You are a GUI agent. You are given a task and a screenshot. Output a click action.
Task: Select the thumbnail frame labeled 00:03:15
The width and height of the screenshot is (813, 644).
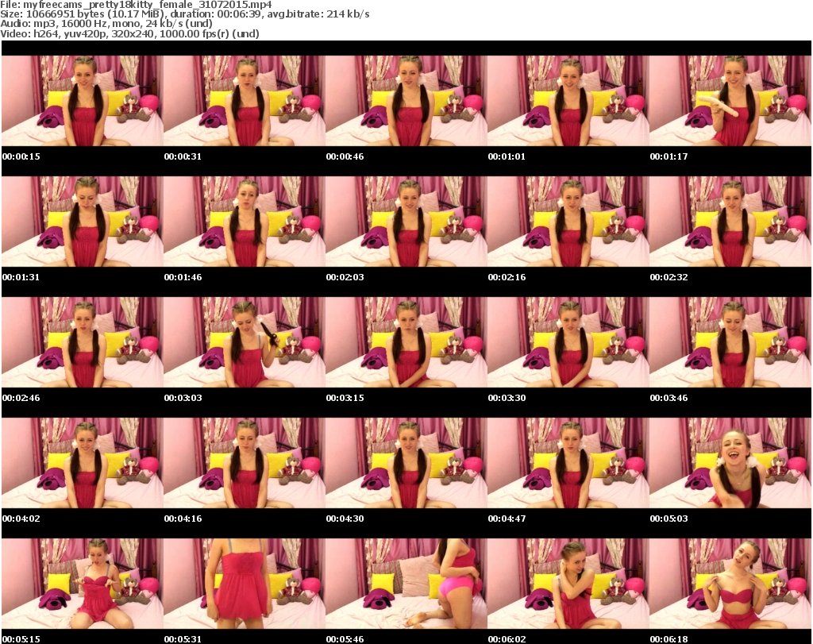[406, 342]
